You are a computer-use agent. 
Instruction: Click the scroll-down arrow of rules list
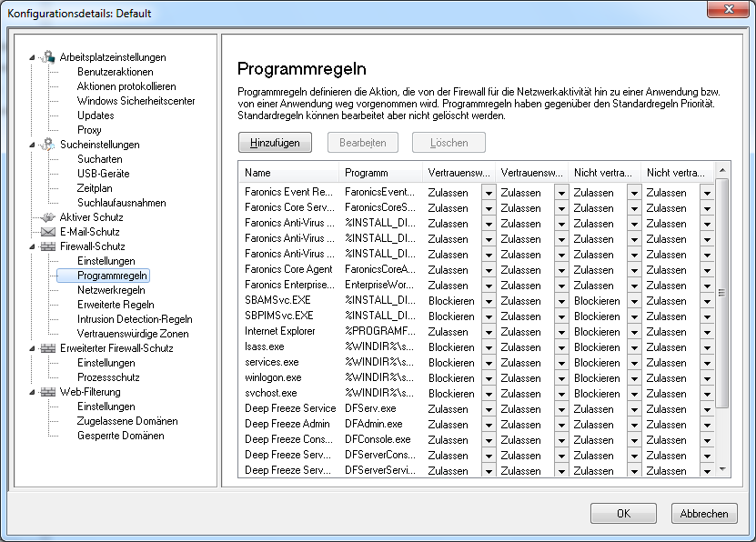(721, 468)
